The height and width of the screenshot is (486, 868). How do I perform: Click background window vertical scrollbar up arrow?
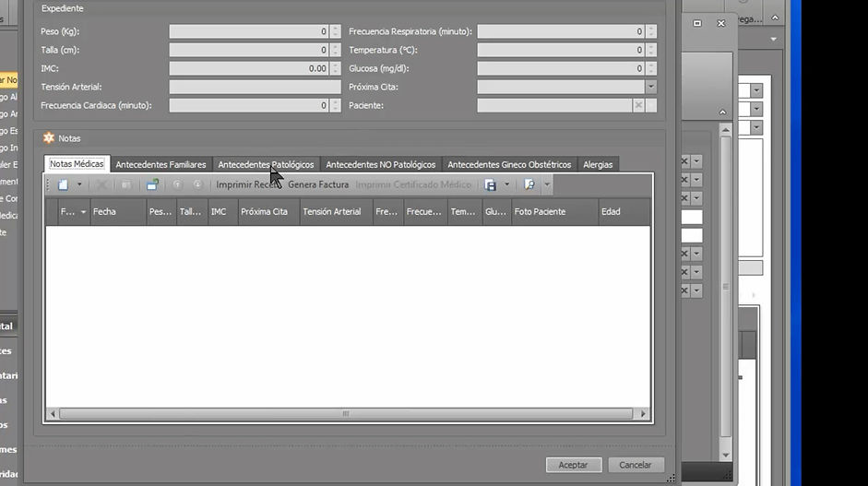pyautogui.click(x=726, y=129)
